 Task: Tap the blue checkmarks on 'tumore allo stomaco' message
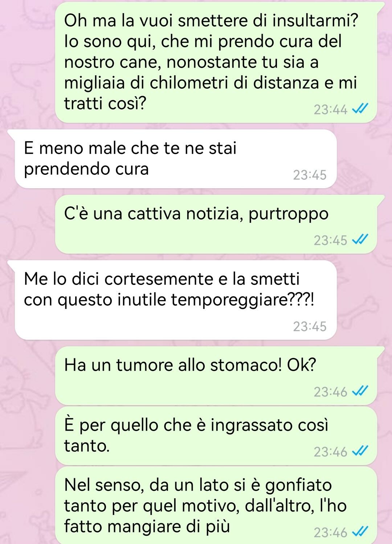click(360, 391)
